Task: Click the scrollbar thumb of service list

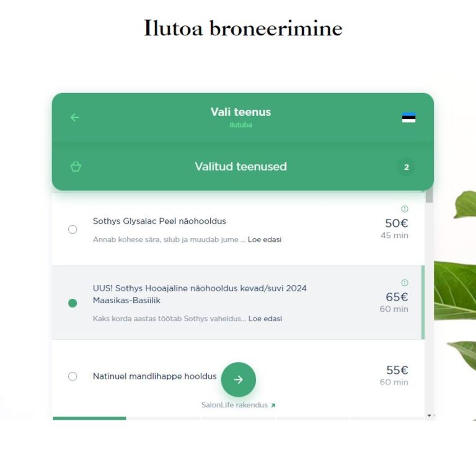Action: point(429,195)
